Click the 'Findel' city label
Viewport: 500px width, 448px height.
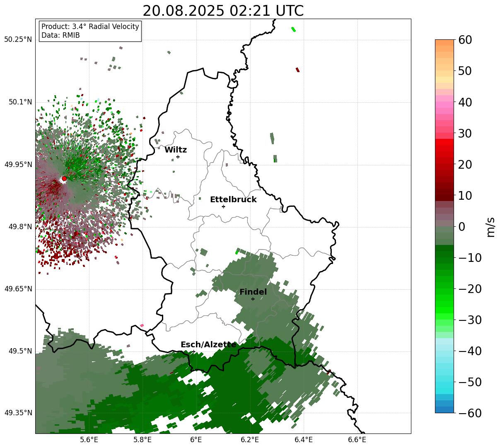[253, 292]
